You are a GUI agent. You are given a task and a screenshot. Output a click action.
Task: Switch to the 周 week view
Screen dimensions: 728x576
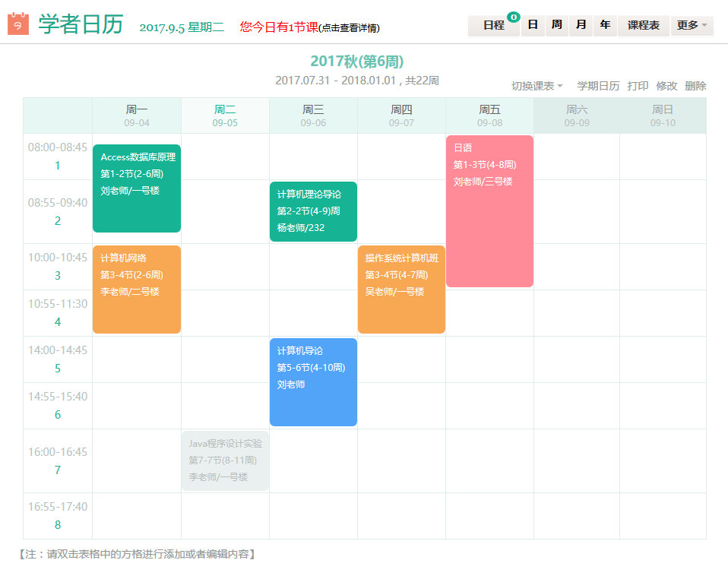point(557,25)
